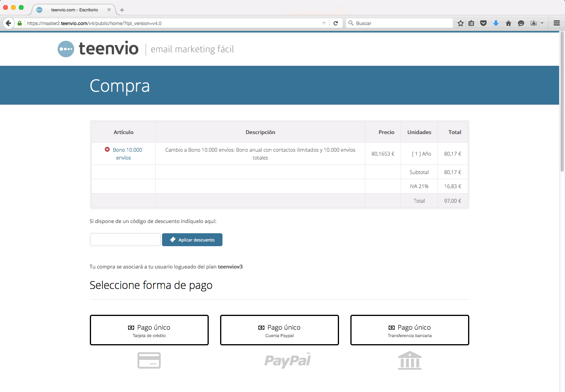Expand the address bar history dropdown
This screenshot has width=565, height=392.
[x=324, y=23]
